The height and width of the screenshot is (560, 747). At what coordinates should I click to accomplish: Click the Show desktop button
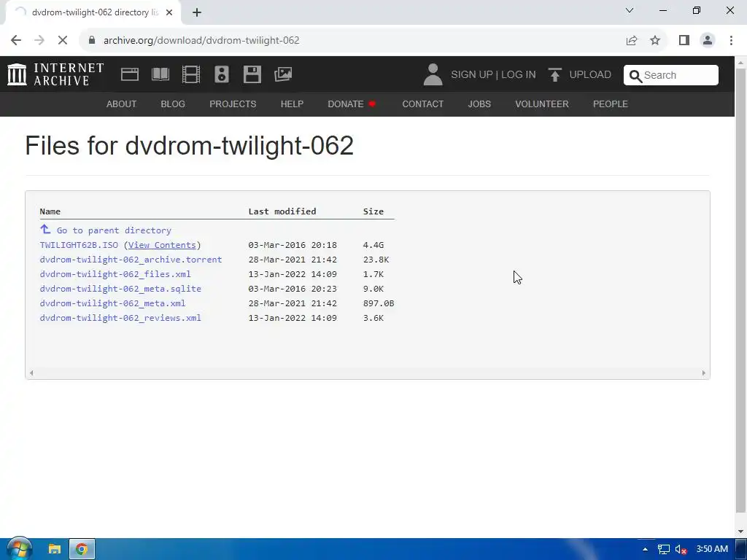pyautogui.click(x=741, y=549)
